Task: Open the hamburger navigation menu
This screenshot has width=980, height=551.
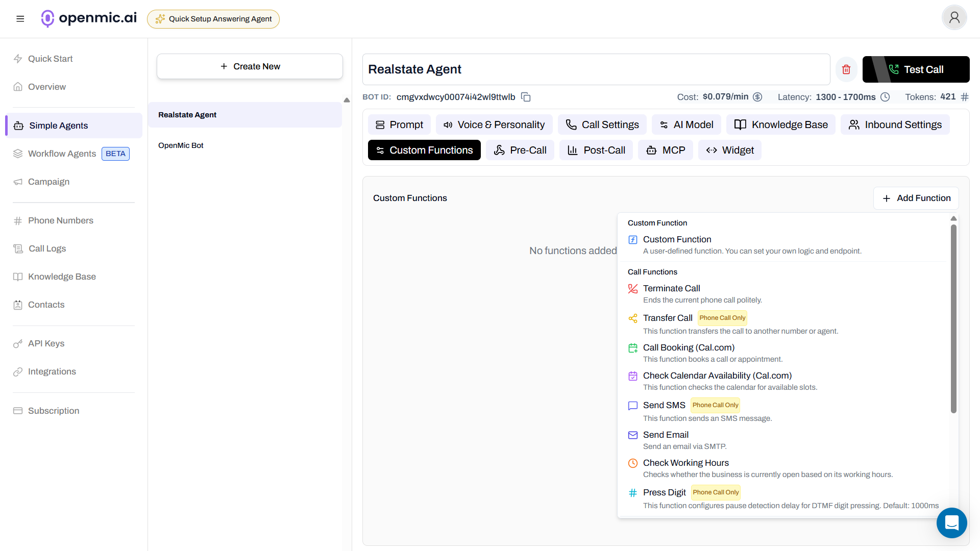Action: tap(20, 18)
